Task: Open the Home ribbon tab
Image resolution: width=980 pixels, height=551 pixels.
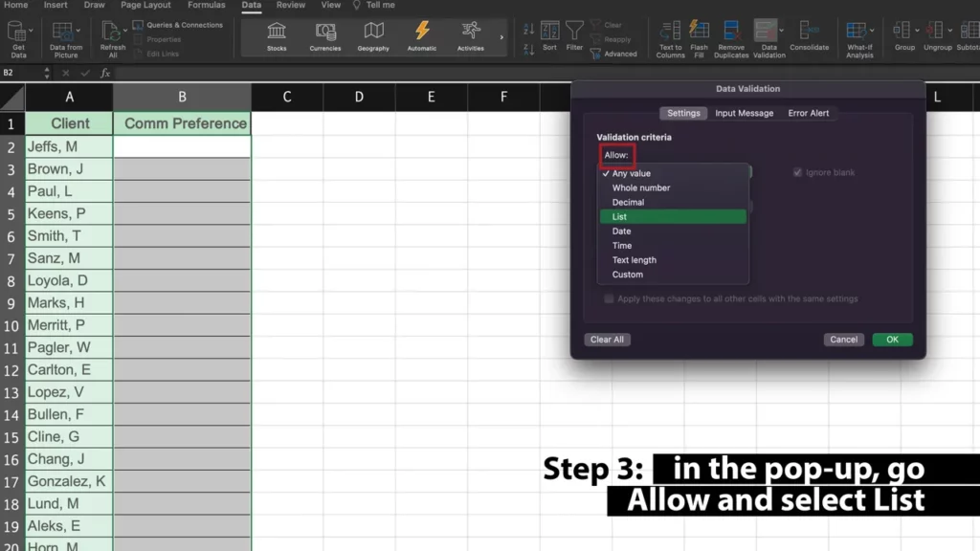Action: coord(15,5)
